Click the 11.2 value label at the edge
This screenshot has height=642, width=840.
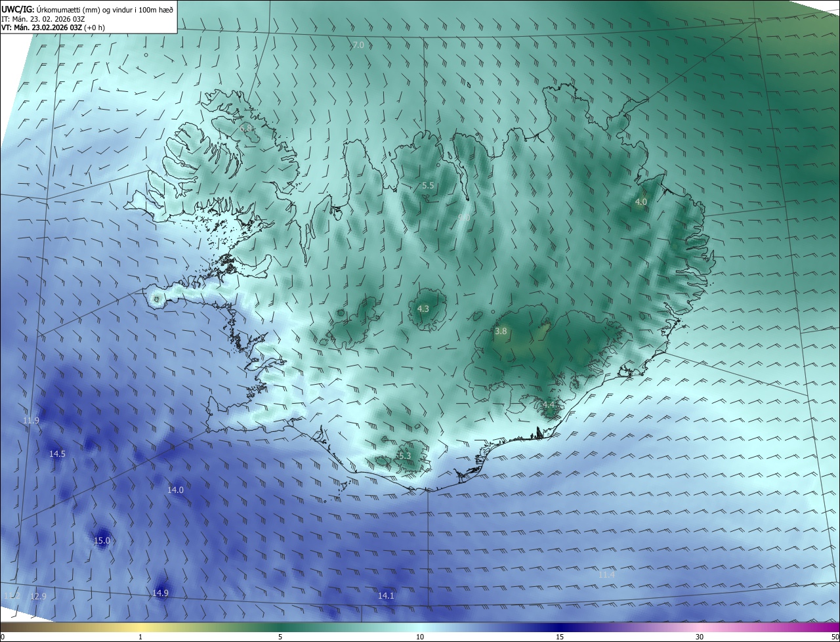point(12,595)
